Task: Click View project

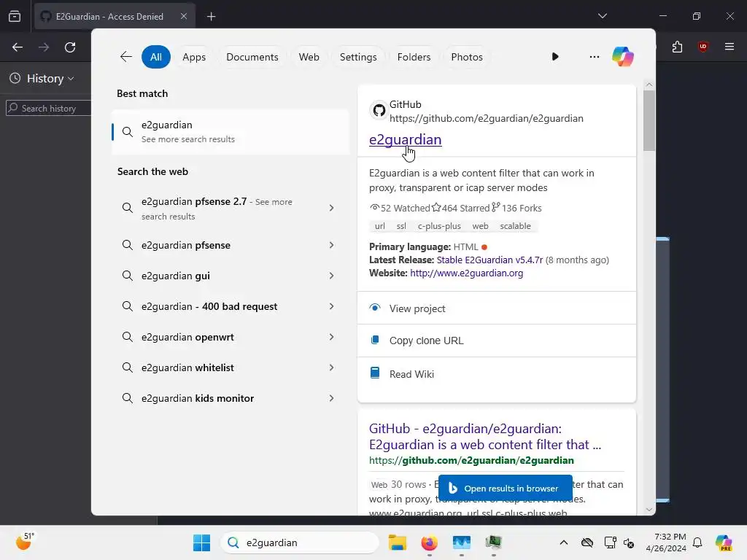Action: coord(496,308)
